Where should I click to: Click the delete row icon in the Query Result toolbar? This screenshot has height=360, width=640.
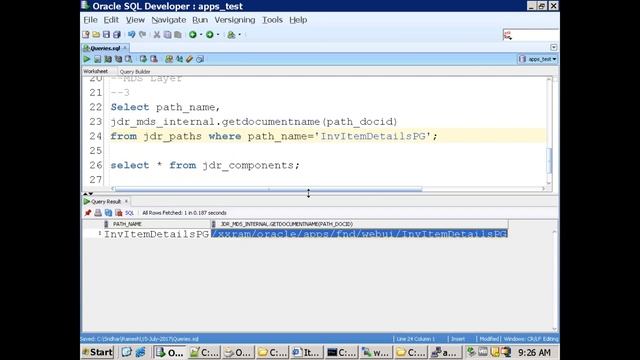click(x=119, y=213)
